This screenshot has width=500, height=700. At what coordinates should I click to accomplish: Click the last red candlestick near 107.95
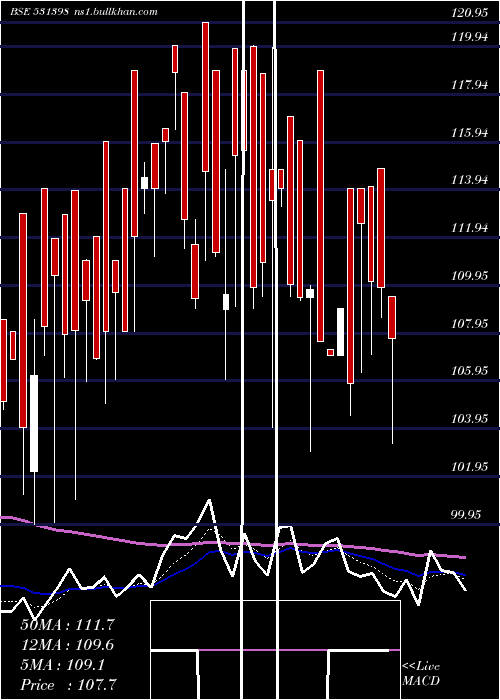coord(392,317)
